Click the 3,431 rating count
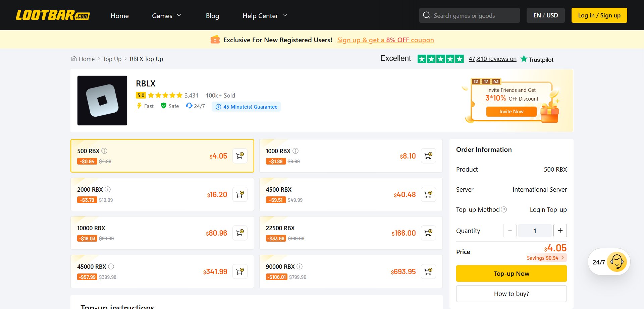The height and width of the screenshot is (309, 644). click(x=192, y=95)
